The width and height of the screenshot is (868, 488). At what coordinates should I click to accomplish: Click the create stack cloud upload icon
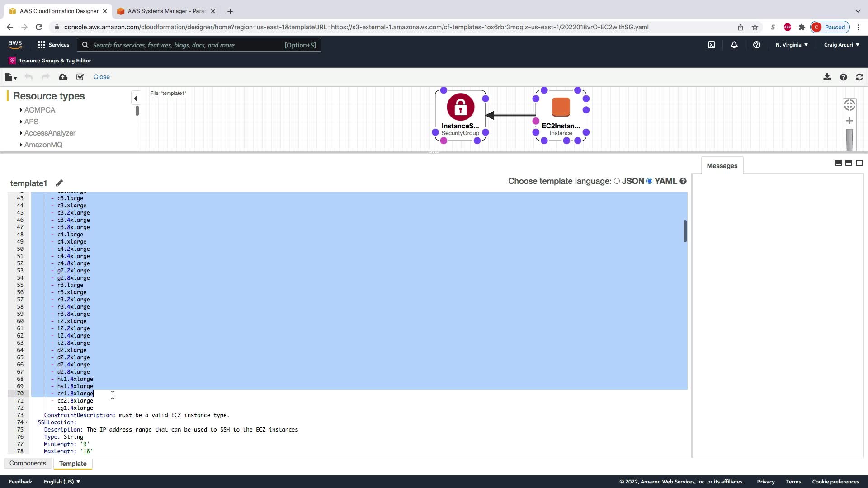click(63, 77)
